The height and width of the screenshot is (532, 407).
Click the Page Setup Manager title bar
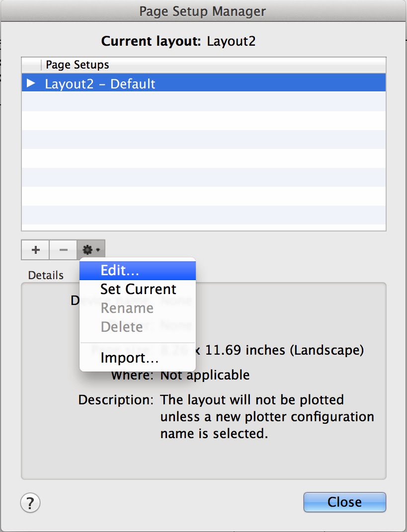203,10
